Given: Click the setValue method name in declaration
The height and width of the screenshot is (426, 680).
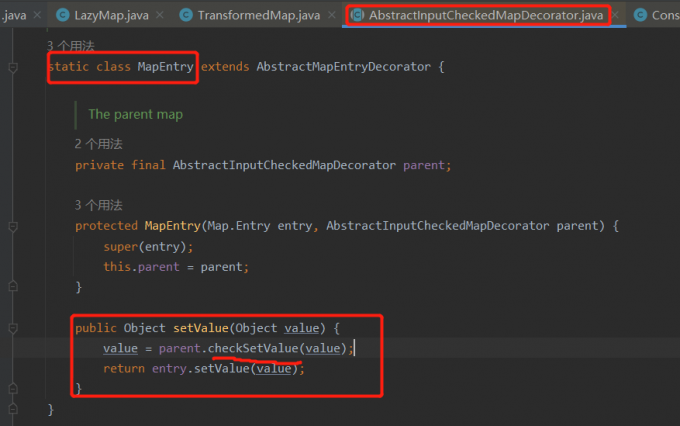Looking at the screenshot, I should tap(201, 328).
